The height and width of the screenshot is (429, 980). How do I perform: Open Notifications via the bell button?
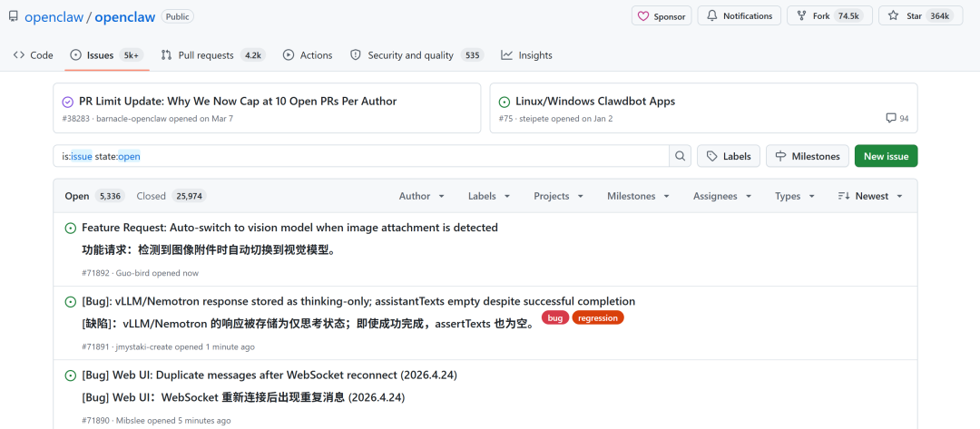[739, 16]
